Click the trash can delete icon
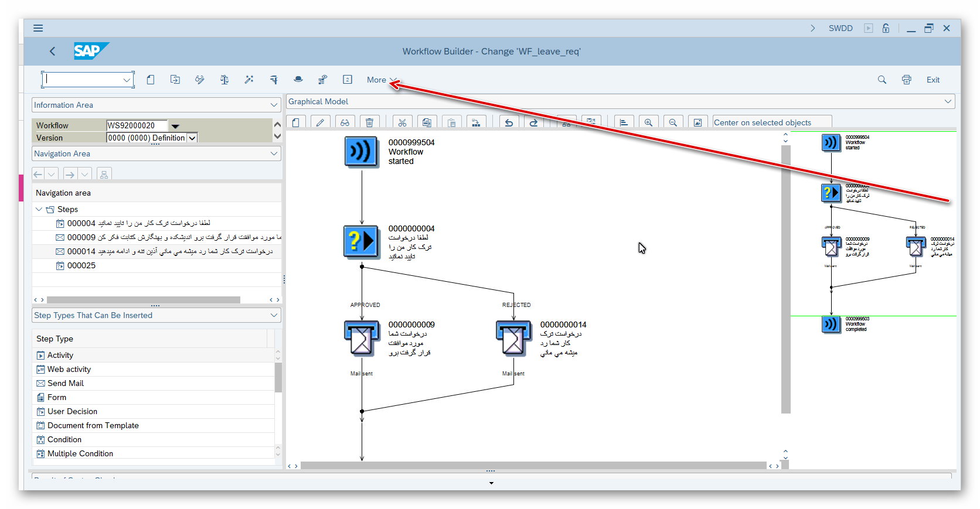Image resolution: width=980 pixels, height=509 pixels. pos(369,122)
